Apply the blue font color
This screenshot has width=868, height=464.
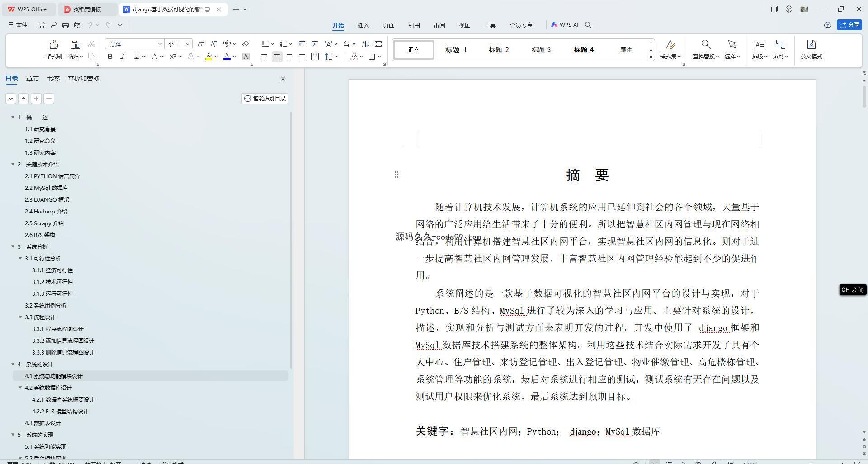(227, 57)
